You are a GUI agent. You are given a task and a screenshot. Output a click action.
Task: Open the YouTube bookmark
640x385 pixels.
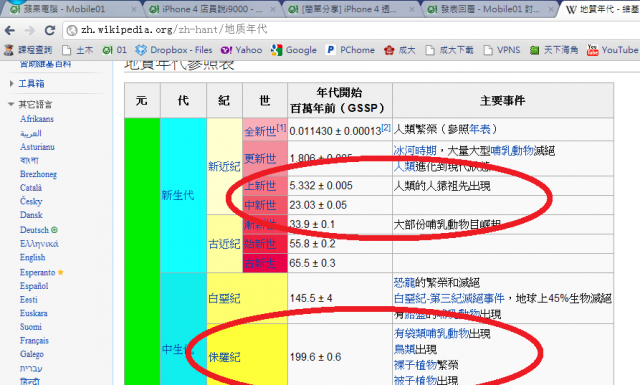[x=612, y=50]
